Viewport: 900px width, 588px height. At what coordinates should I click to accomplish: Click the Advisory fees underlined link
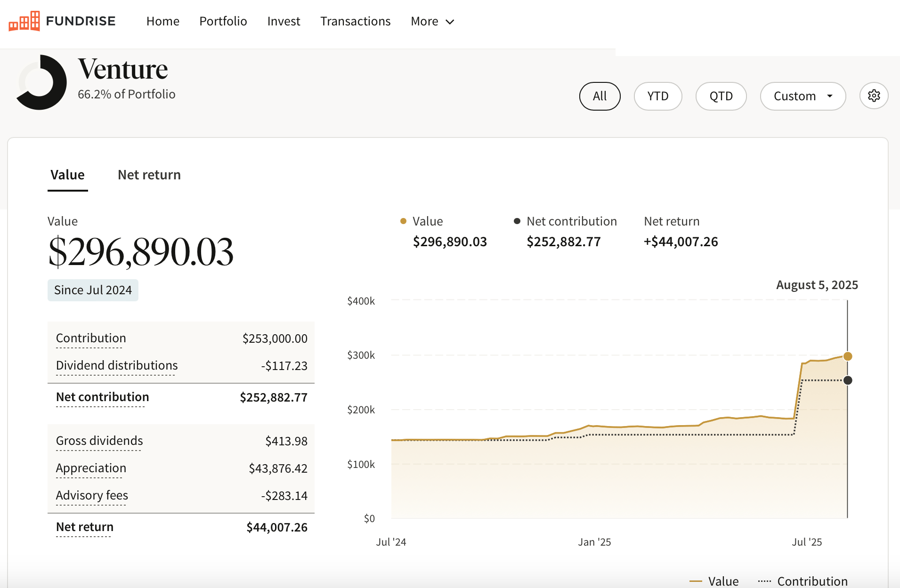(91, 495)
